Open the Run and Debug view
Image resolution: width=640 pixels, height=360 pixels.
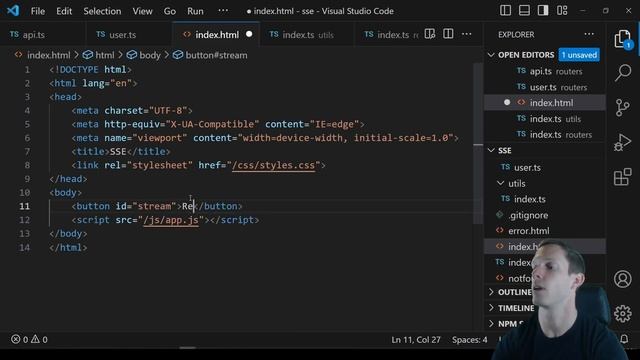coord(622,142)
